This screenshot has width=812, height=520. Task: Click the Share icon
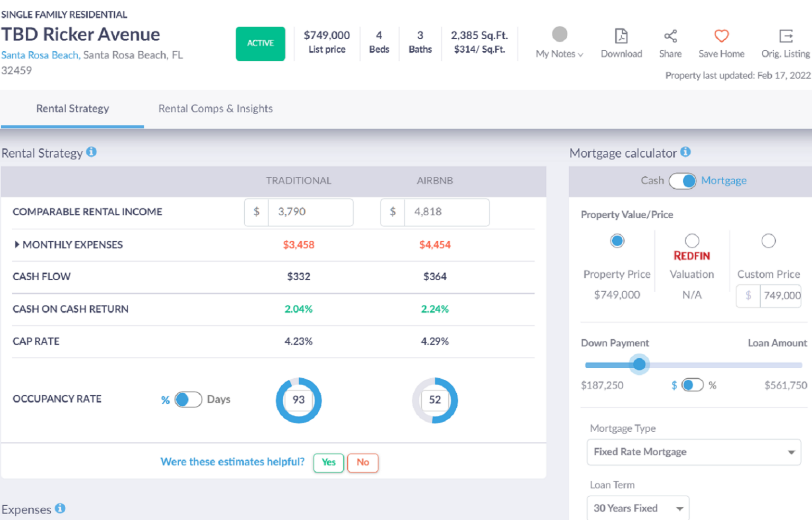[670, 36]
